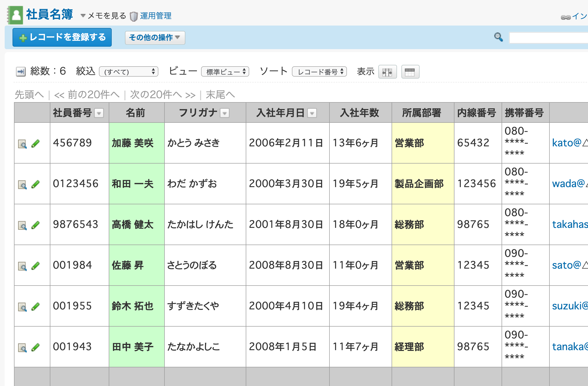This screenshot has width=588, height=386.
Task: View record details for 佐藤 昇
Action: tap(23, 266)
